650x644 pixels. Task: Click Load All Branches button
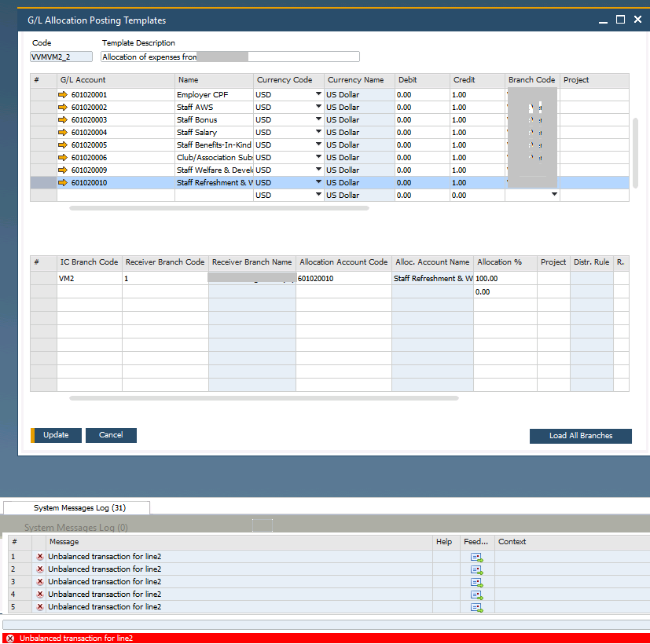pos(580,436)
